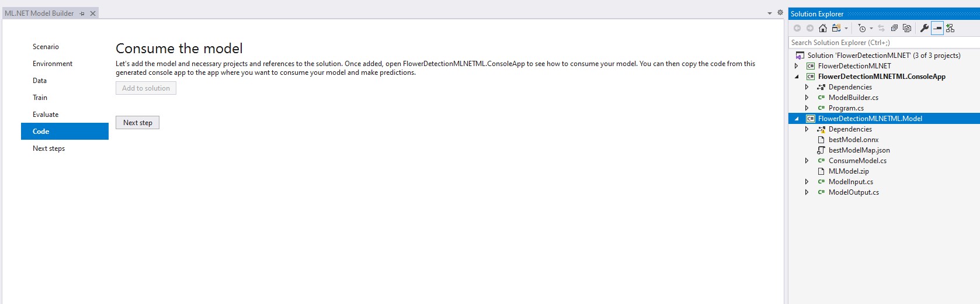Open the Model Builder settings gear
980x304 pixels.
(x=780, y=12)
